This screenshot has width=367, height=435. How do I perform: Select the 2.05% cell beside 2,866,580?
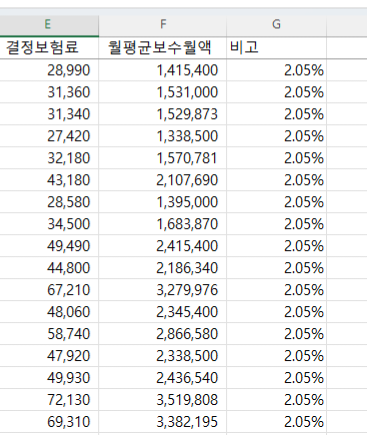tap(276, 334)
